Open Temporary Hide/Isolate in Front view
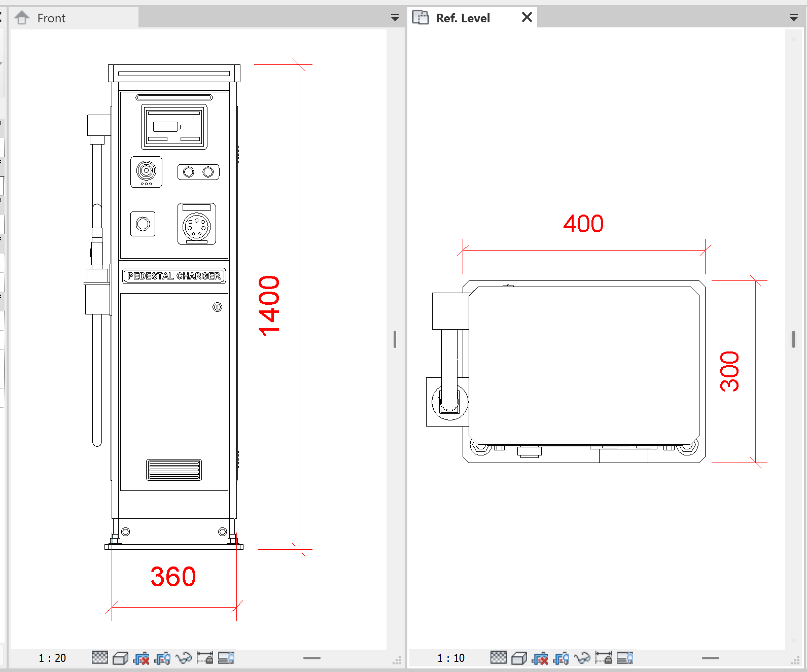The height and width of the screenshot is (672, 807). 184,658
